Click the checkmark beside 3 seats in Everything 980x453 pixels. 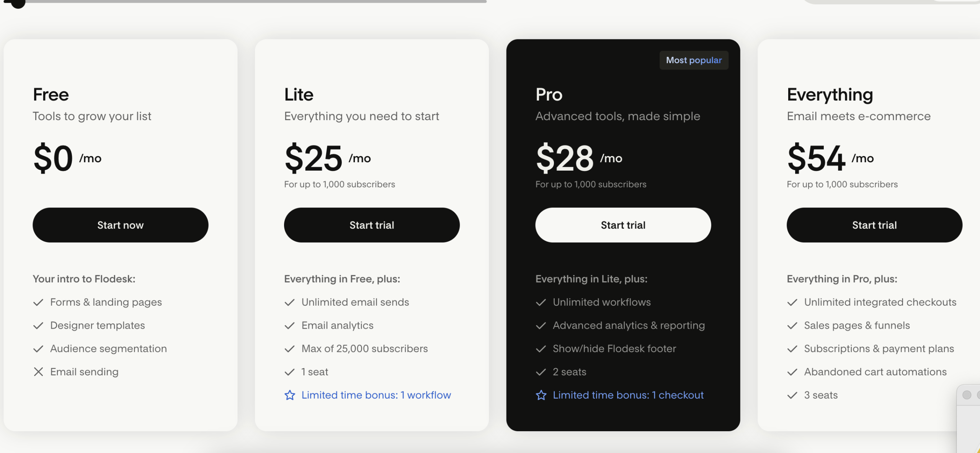point(792,395)
